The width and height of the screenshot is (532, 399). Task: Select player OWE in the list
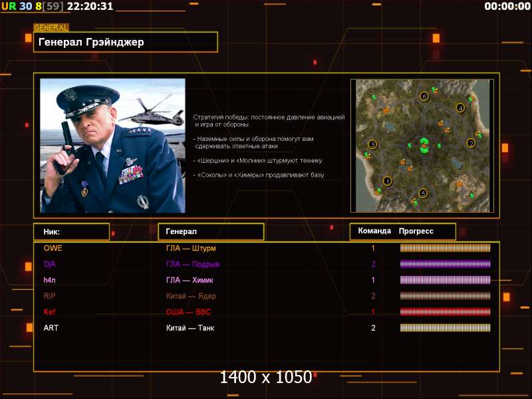(x=53, y=248)
